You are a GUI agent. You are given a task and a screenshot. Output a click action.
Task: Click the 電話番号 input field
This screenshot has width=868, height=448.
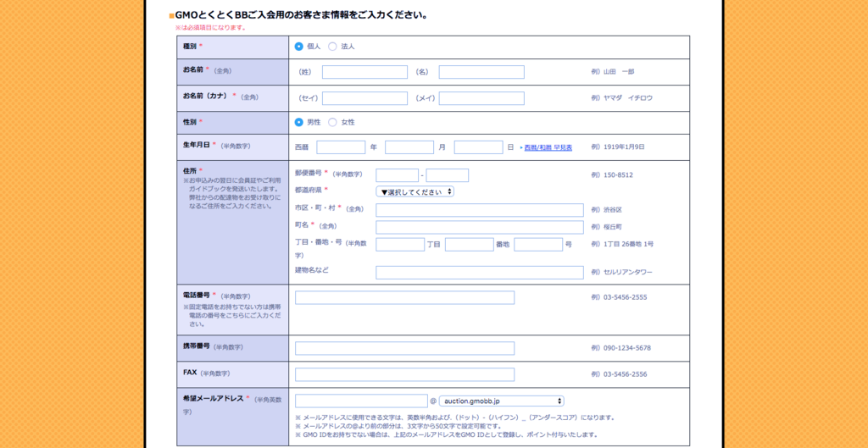click(404, 297)
